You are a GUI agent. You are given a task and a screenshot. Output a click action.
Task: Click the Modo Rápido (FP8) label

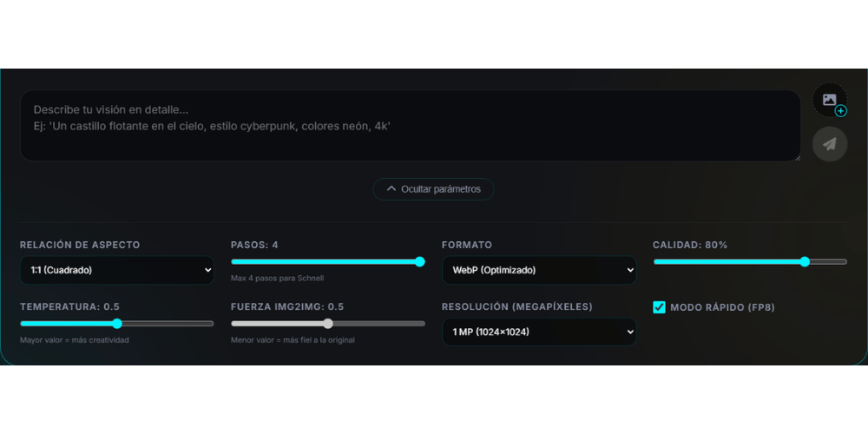click(x=722, y=307)
